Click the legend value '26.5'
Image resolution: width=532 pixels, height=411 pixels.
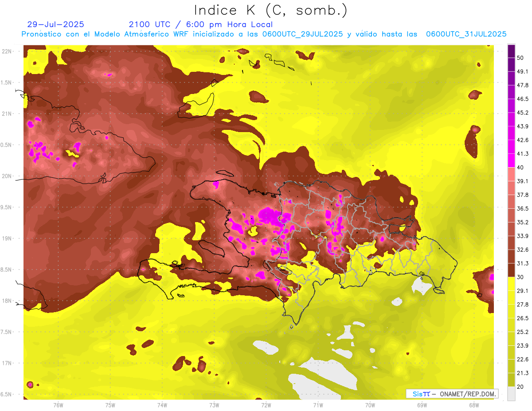tap(522, 318)
